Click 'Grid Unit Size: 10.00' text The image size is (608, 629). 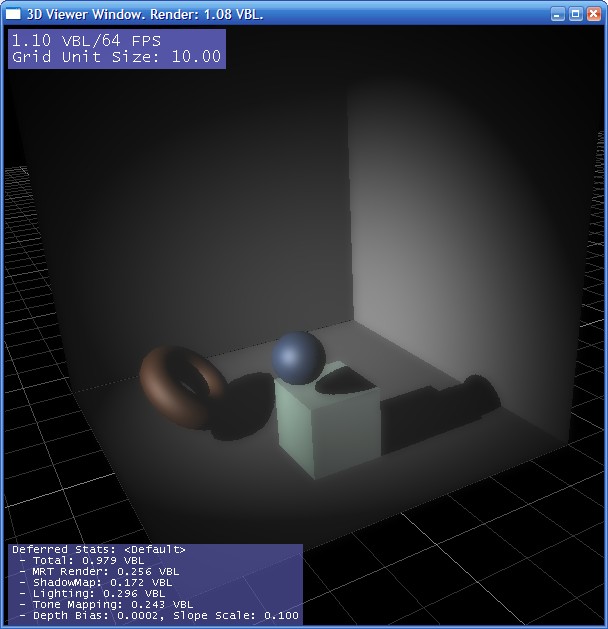click(x=116, y=57)
